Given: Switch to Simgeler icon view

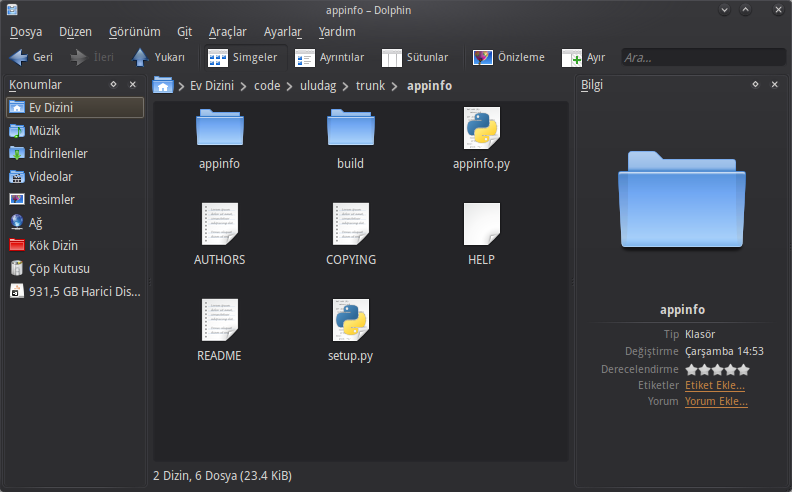Looking at the screenshot, I should [x=243, y=58].
